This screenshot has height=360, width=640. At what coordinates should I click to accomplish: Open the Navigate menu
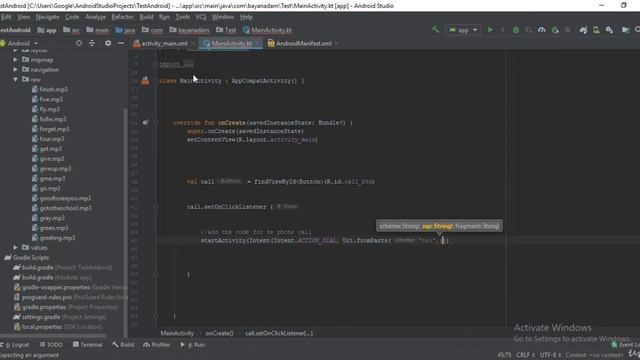(x=47, y=17)
